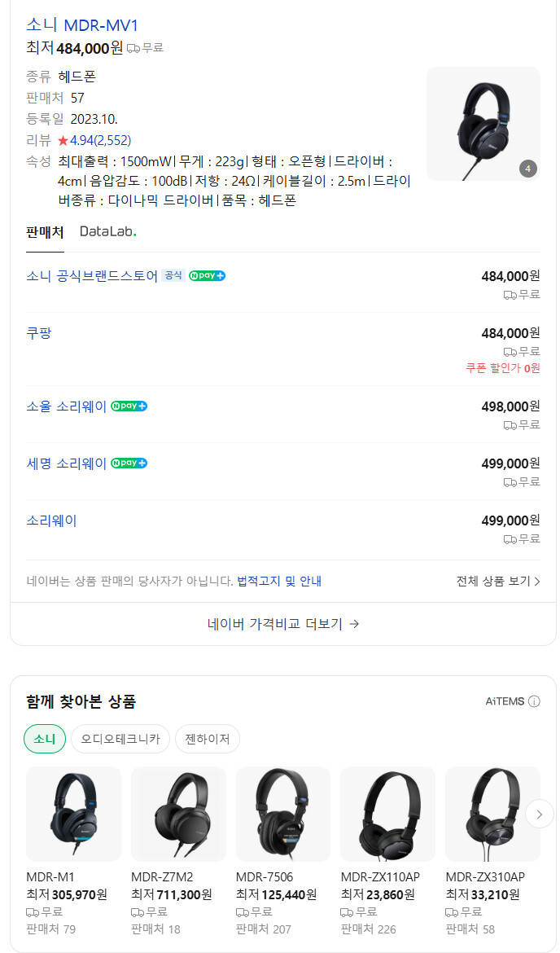Viewport: 560px width, 953px height.
Task: Expand 네이버 가격비교 더보기
Action: pos(283,624)
